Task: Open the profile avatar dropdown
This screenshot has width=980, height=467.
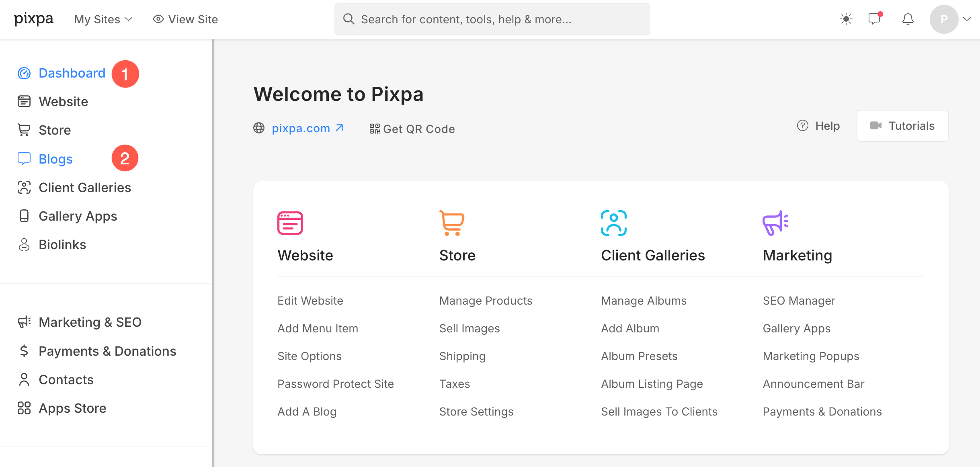Action: pos(944,19)
